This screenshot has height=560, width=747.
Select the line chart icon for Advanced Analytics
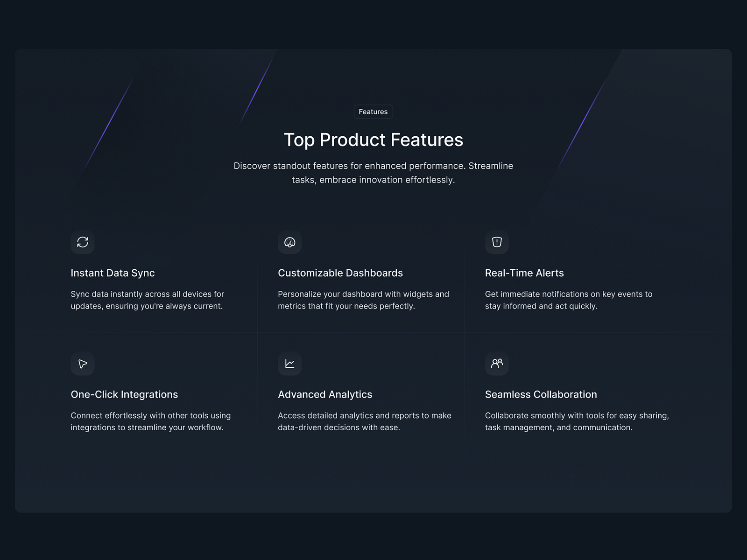[289, 364]
